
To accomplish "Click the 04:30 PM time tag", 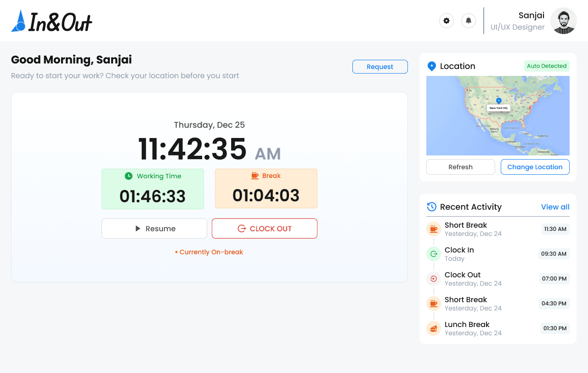I will [x=554, y=304].
